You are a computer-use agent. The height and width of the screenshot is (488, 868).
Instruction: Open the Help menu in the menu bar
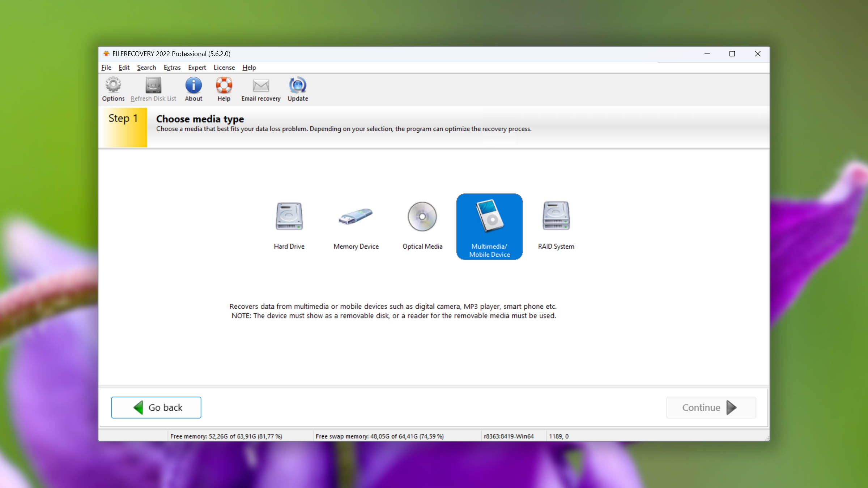point(249,68)
